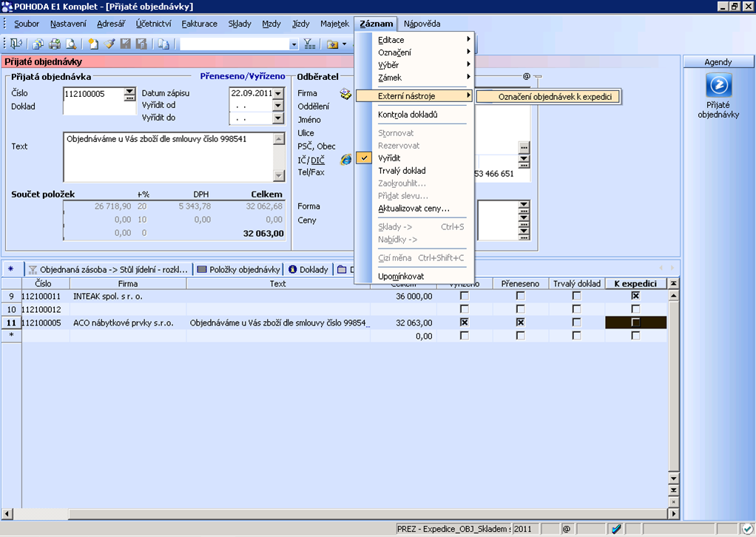Click the Přeneseno/Vyřízeno status label

243,76
